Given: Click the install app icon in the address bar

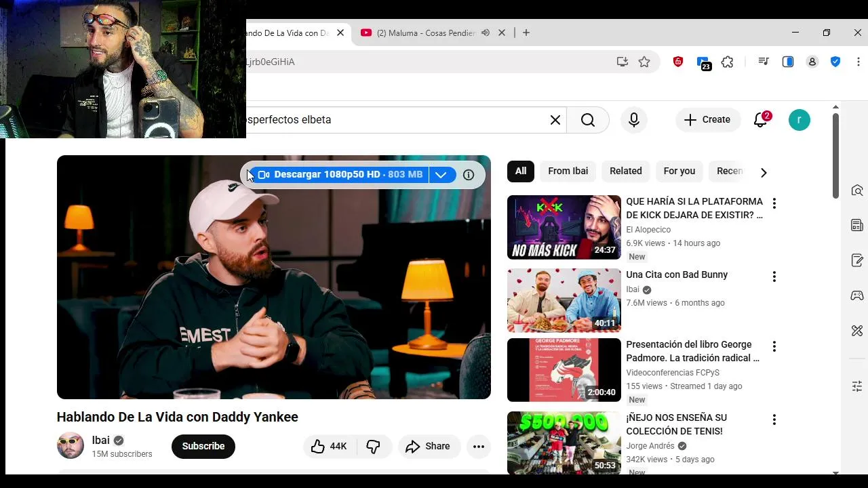Looking at the screenshot, I should 623,62.
